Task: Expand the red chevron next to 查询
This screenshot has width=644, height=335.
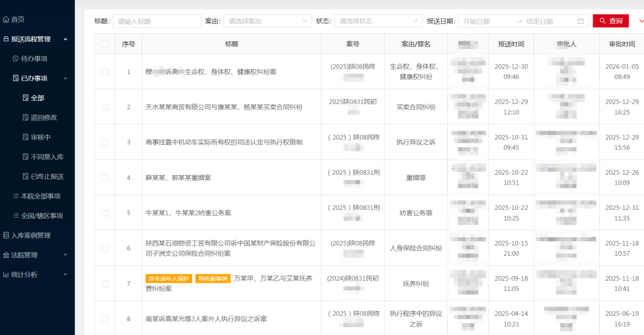Action: coord(640,21)
